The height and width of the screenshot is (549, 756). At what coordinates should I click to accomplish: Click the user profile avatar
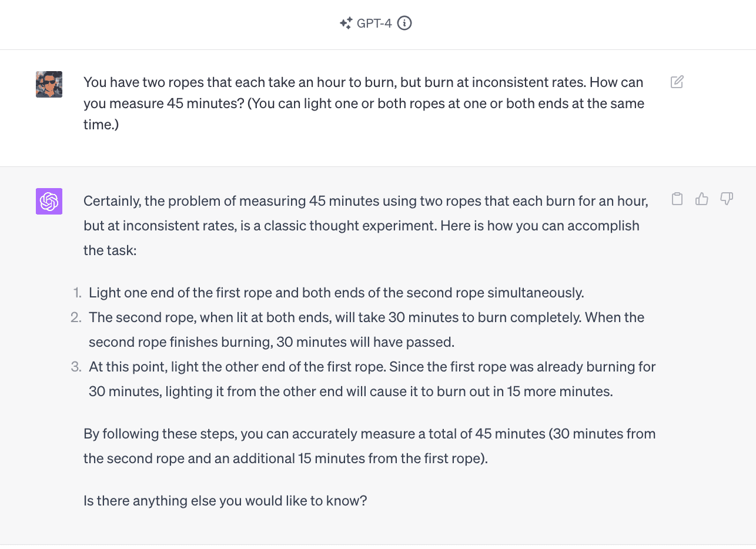(x=49, y=84)
